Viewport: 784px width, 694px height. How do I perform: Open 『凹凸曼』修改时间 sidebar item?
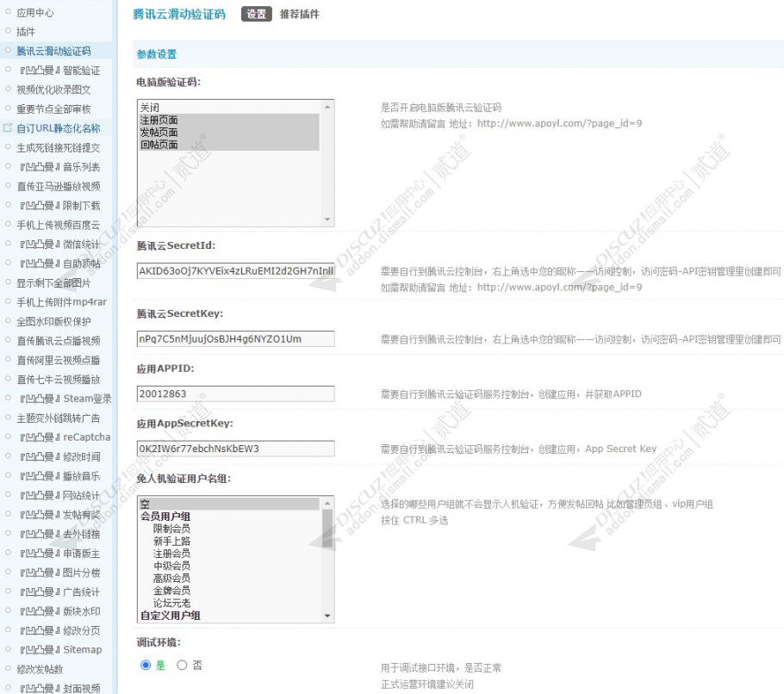click(x=59, y=456)
